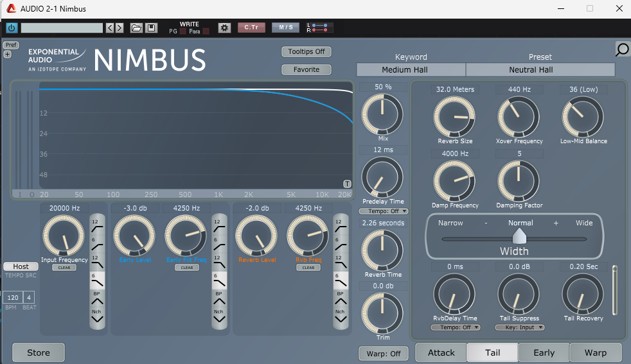This screenshot has height=364, width=631.
Task: Switch to the Warp tab
Action: tap(596, 352)
